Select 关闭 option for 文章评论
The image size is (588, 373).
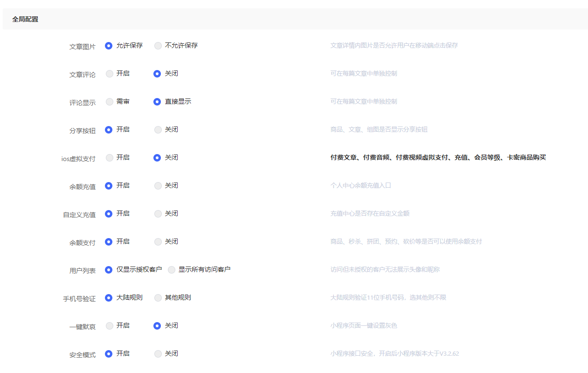[157, 74]
